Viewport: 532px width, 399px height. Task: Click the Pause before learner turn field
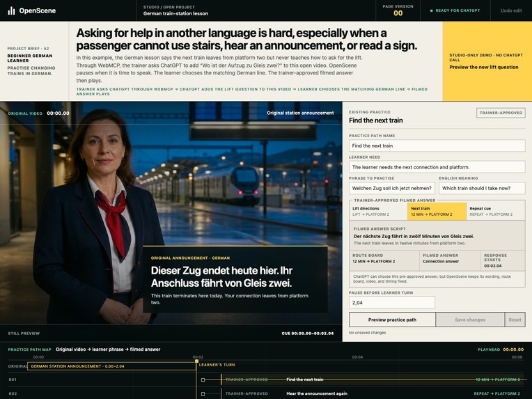(x=392, y=302)
